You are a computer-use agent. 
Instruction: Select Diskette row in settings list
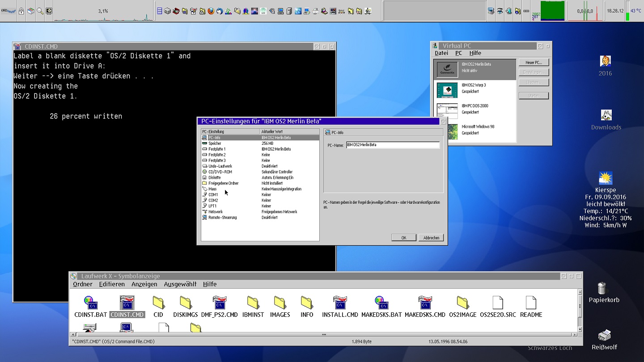pos(260,178)
